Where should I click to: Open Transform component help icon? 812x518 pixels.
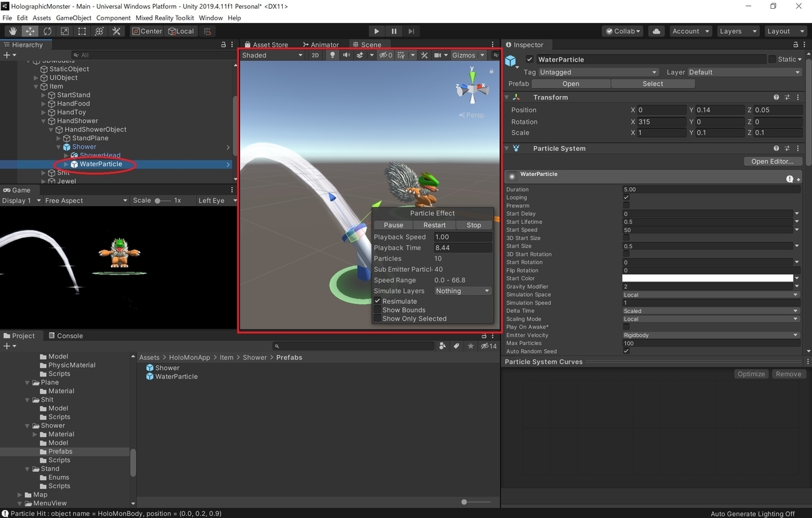coord(777,97)
